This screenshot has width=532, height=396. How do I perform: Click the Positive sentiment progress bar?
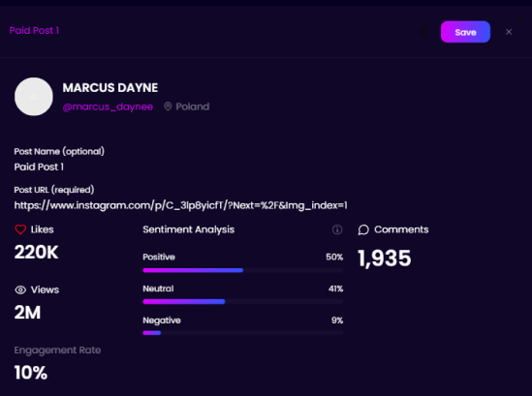pos(243,270)
